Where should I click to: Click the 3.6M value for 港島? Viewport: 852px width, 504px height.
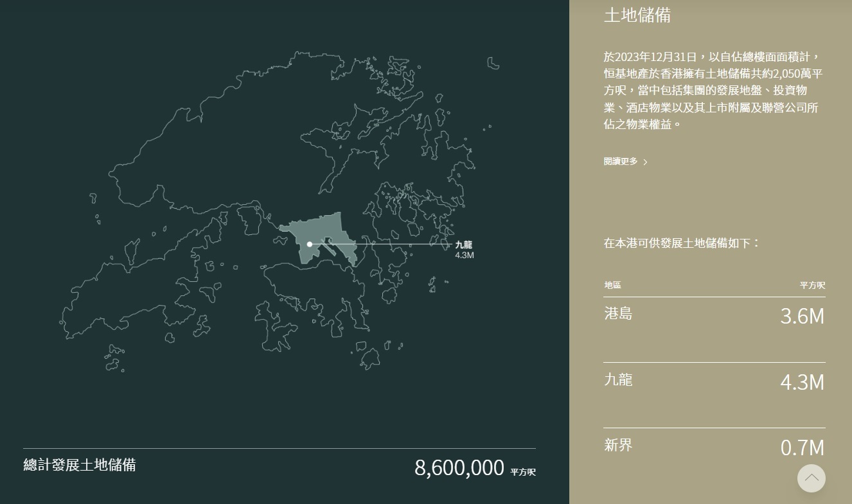(x=802, y=317)
